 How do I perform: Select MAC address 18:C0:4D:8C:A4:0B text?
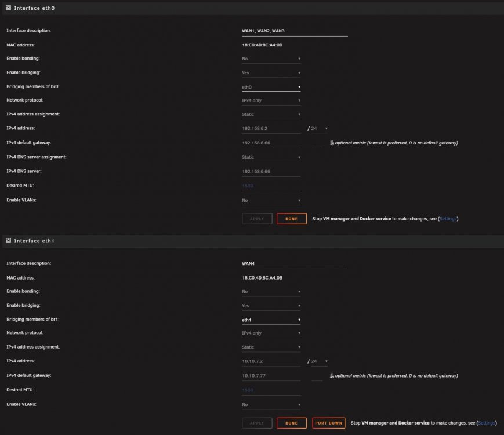tap(262, 278)
